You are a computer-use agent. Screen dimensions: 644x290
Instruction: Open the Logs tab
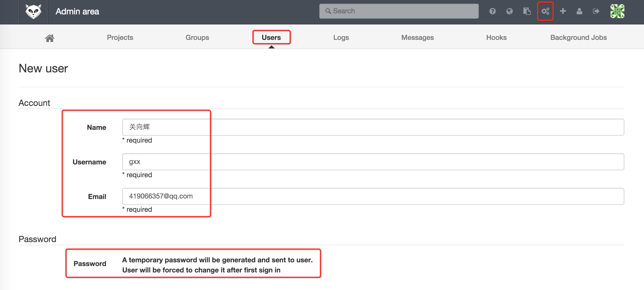(341, 38)
